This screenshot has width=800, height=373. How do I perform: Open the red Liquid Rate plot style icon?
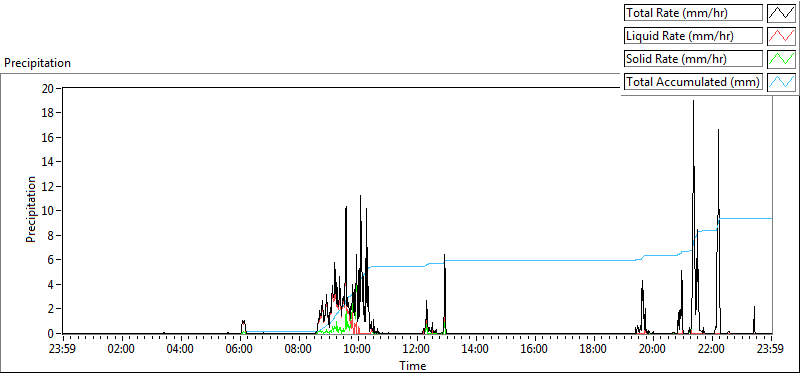[x=781, y=36]
